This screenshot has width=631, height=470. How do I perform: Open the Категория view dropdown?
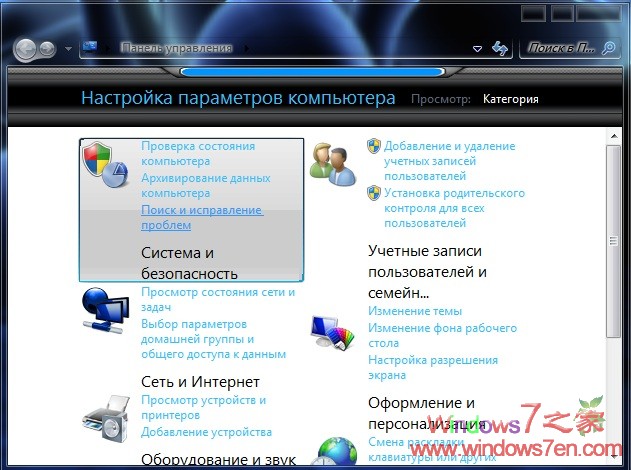511,99
